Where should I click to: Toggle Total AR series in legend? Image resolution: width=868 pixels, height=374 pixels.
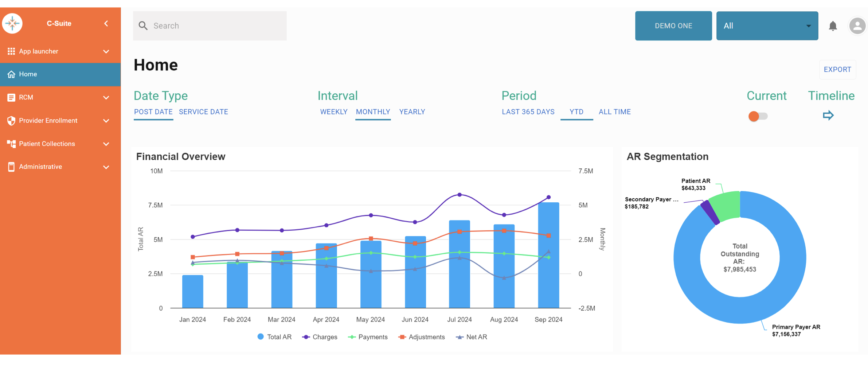(274, 337)
